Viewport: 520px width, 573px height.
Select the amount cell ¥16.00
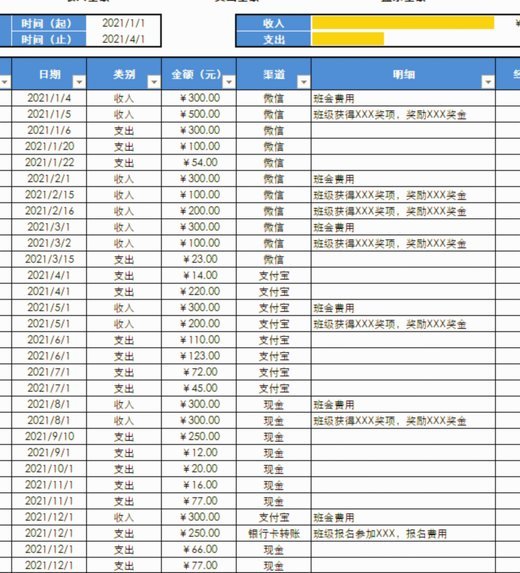pos(199,485)
